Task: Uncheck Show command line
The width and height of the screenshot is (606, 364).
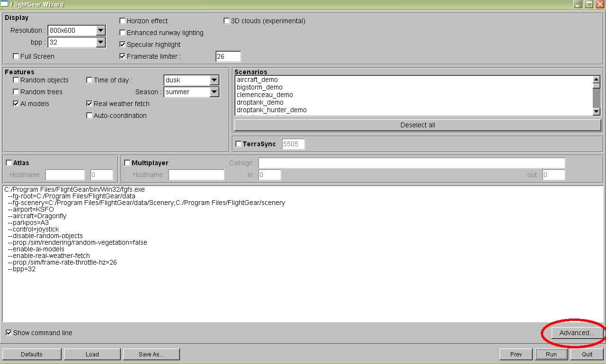Action: (9, 333)
